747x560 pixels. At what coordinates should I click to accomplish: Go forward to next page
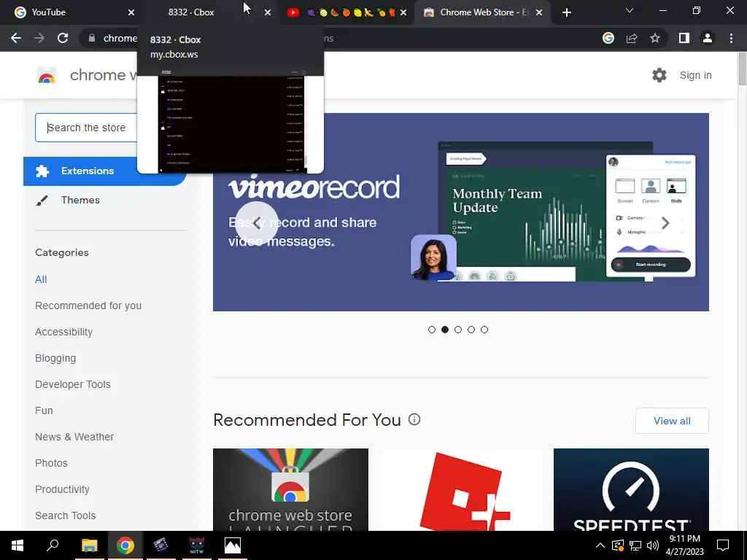[39, 38]
